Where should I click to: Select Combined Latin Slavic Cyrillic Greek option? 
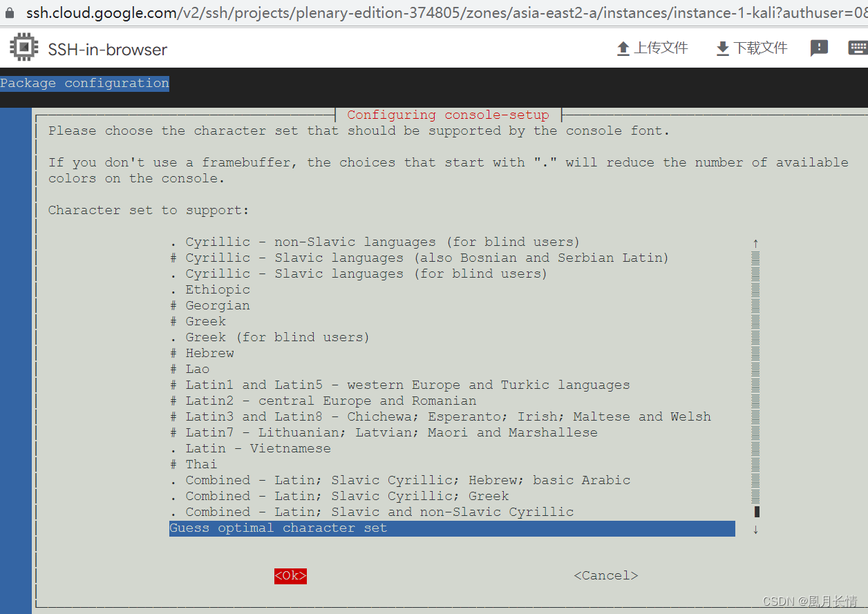pyautogui.click(x=339, y=496)
